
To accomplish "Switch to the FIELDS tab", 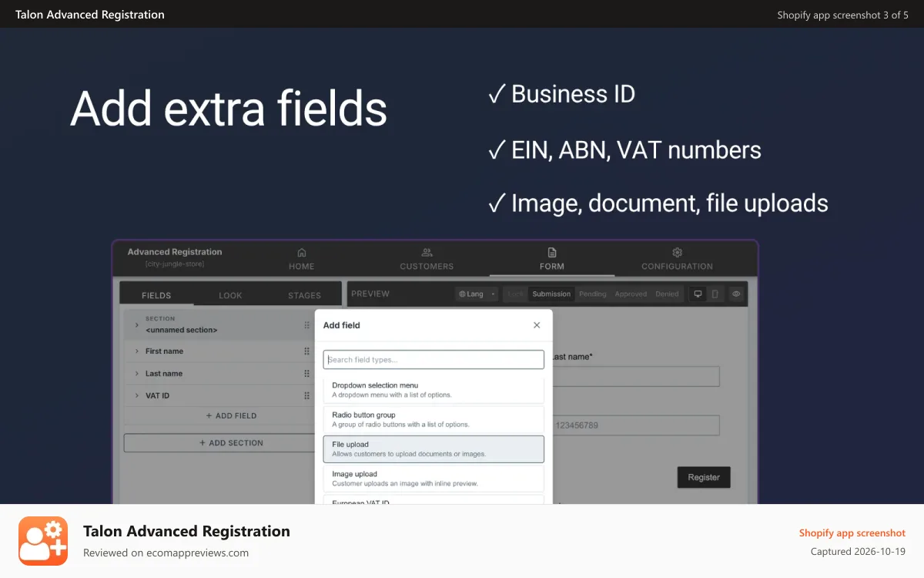I will pyautogui.click(x=156, y=295).
